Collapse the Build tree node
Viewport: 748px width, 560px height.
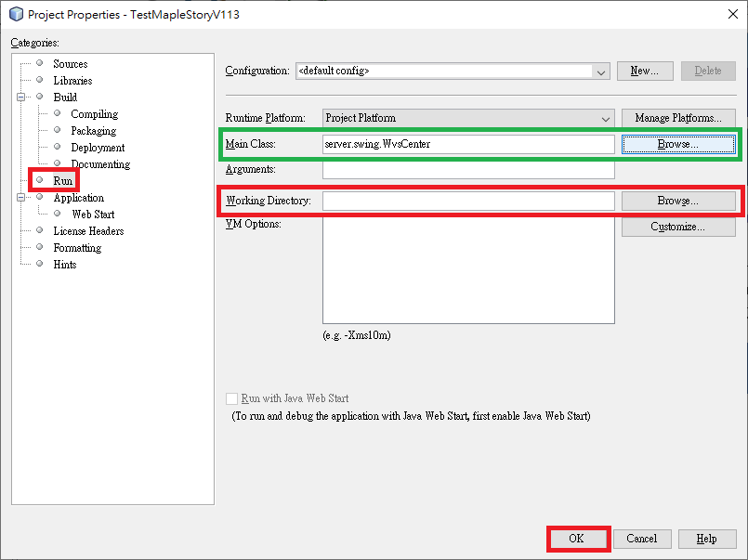point(20,97)
